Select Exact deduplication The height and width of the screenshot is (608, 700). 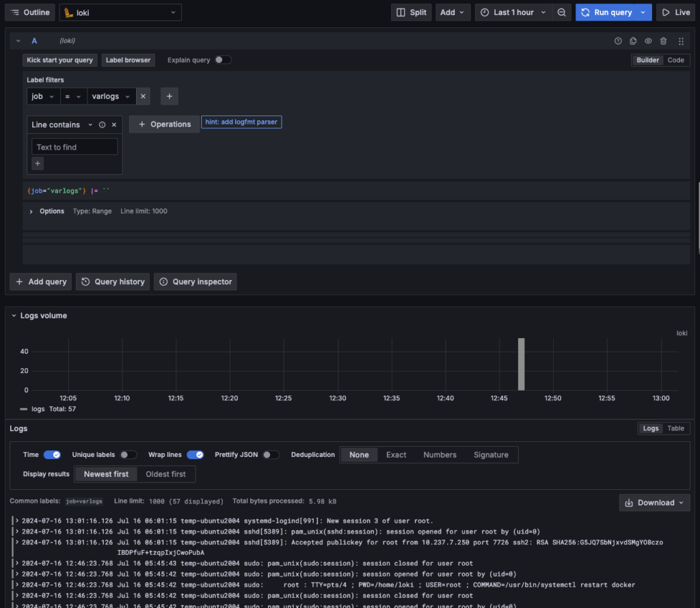[396, 455]
